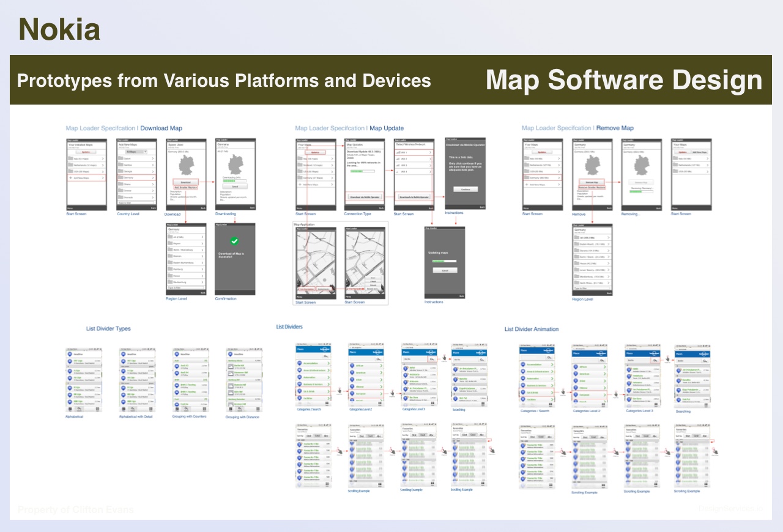
Task: Click the search field in Categories / Search screen
Action: point(310,355)
